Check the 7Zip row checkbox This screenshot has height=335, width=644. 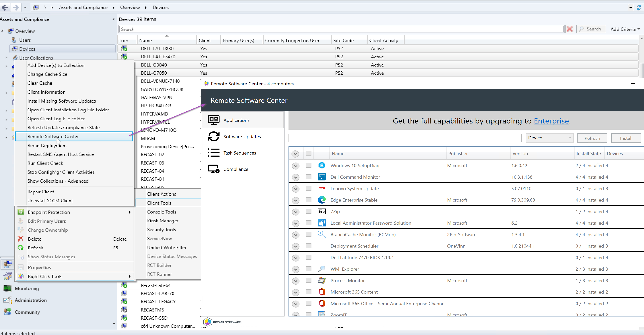pos(308,211)
